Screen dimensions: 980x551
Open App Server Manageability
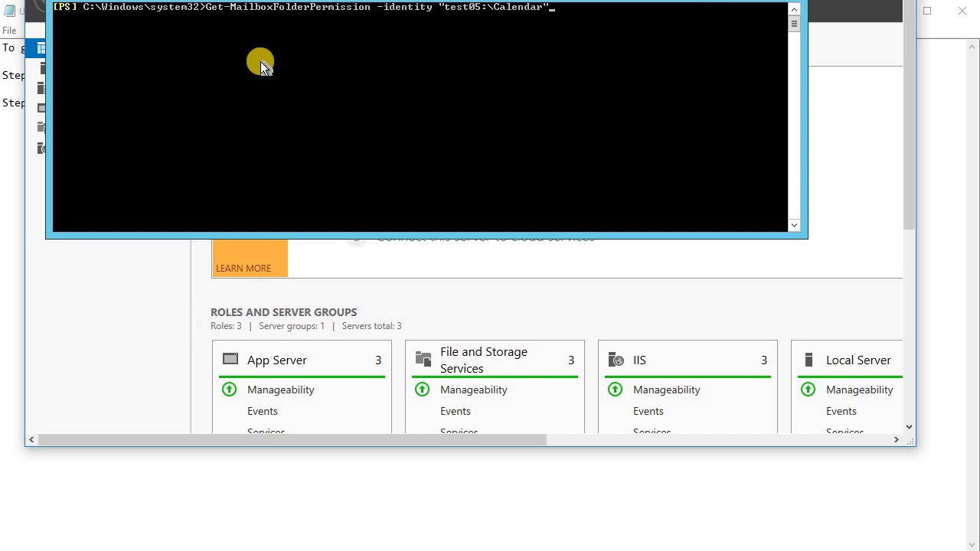(x=280, y=390)
